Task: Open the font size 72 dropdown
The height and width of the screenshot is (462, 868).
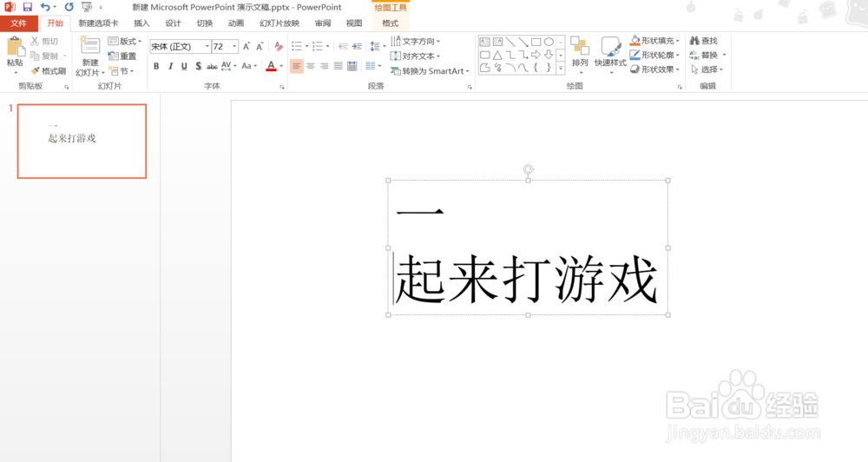Action: [x=234, y=47]
